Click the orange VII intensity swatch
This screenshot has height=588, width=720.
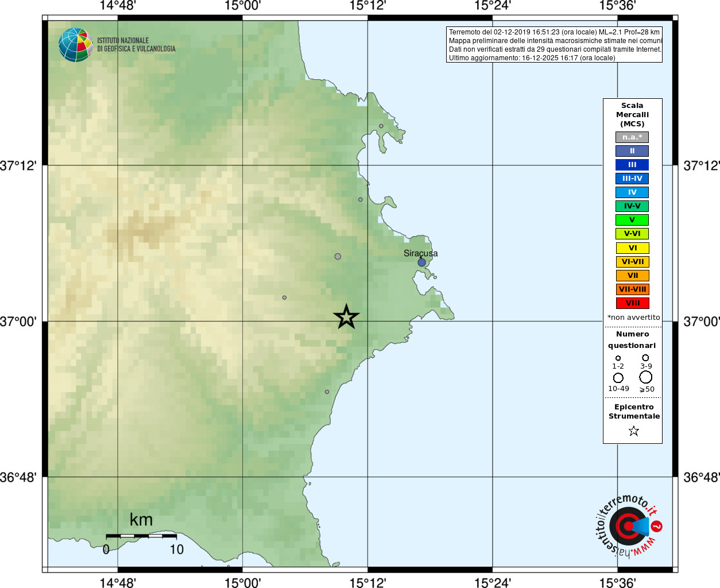click(x=633, y=276)
